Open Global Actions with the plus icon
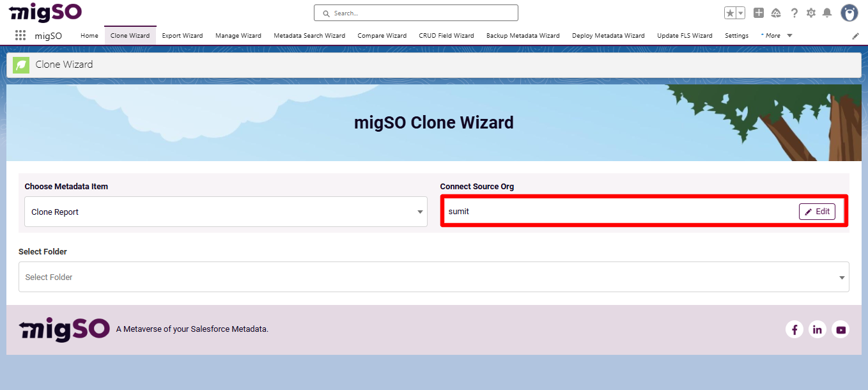868x390 pixels. point(758,12)
